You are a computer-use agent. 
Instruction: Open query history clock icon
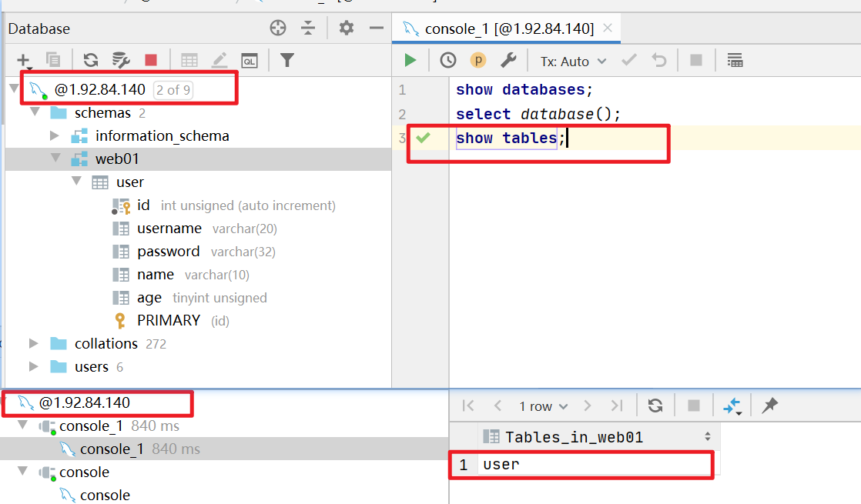pos(448,61)
